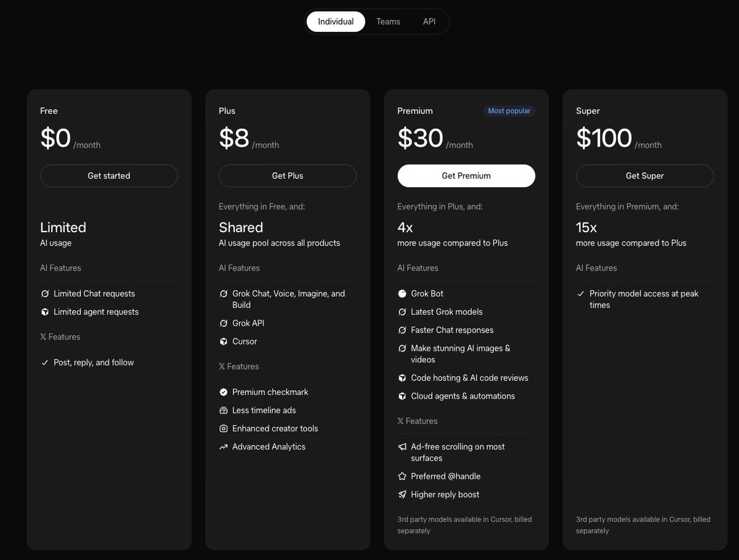Click 'Higher reply boost' feature text
Screen dimensions: 739x560
(445, 494)
